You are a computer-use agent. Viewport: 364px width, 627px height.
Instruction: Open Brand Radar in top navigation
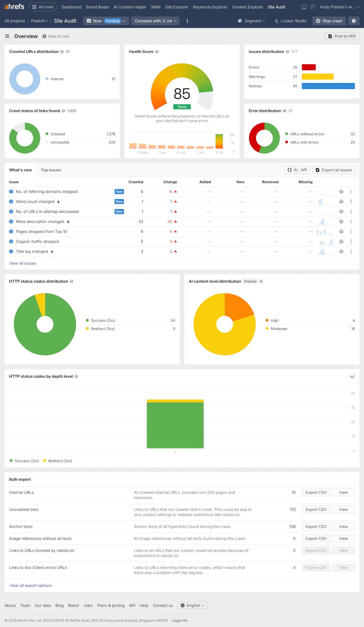[x=98, y=7]
